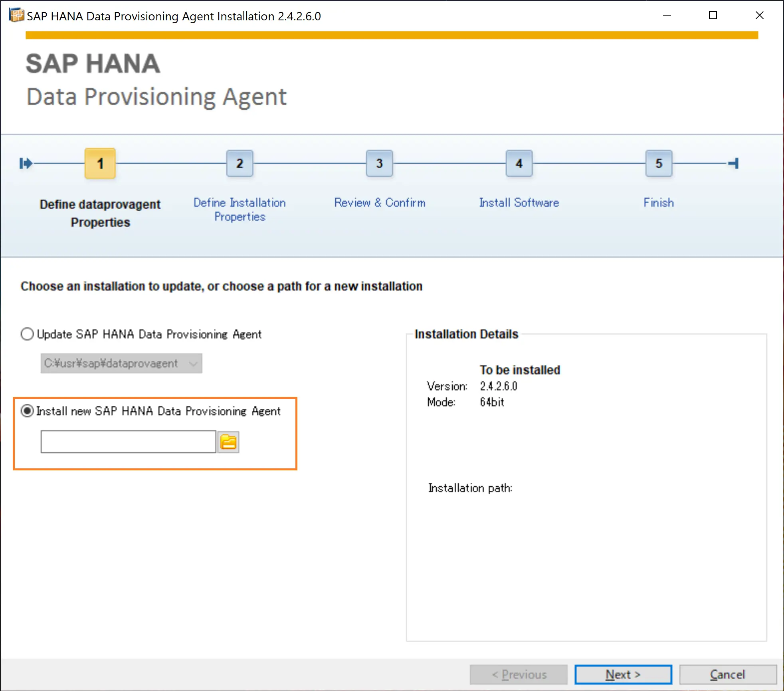Viewport: 784px width, 691px height.
Task: Click Install Software step label
Action: tap(519, 203)
